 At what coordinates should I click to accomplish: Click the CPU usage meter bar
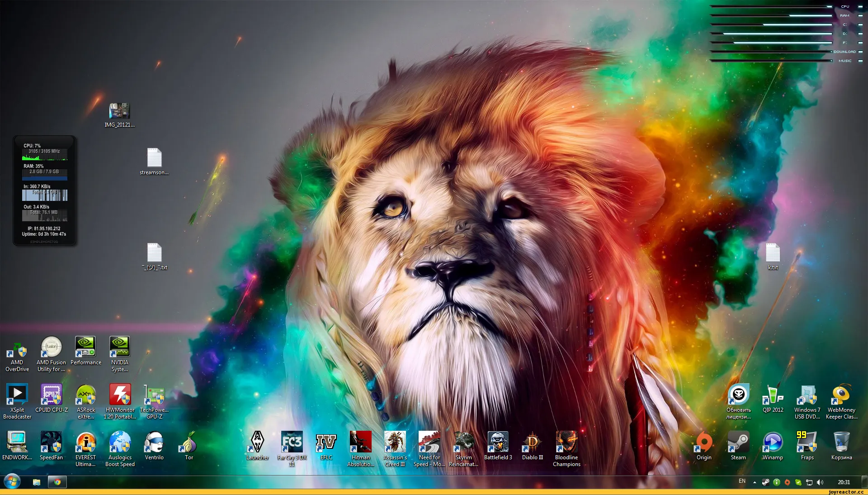pyautogui.click(x=771, y=6)
